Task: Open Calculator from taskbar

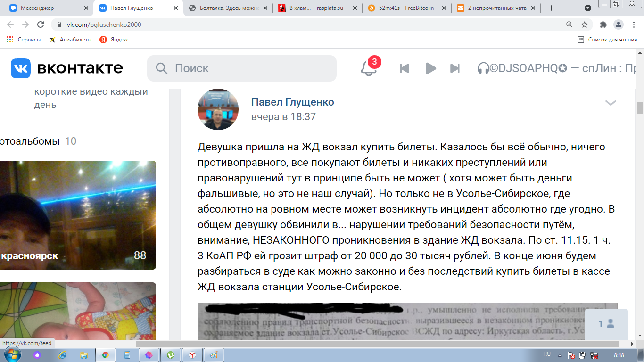Action: (x=127, y=354)
